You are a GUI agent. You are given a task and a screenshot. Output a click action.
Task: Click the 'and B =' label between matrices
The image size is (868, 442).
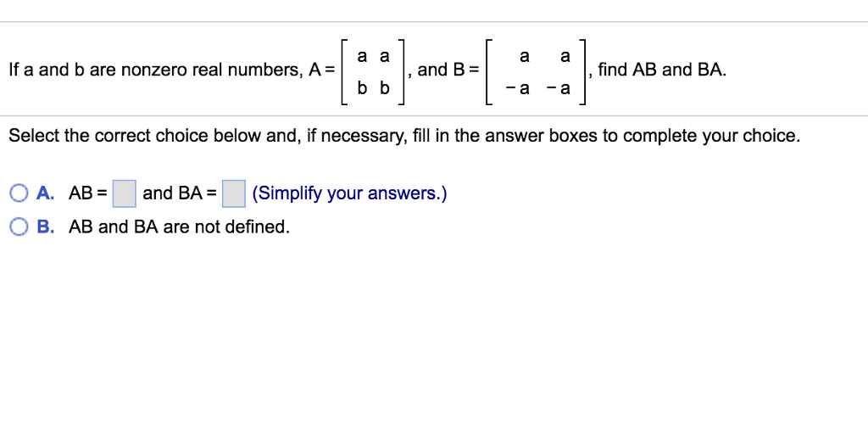tap(448, 70)
